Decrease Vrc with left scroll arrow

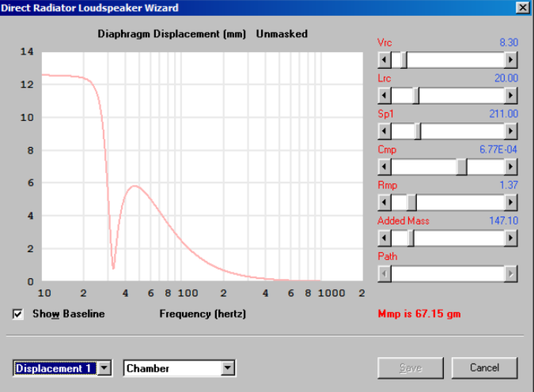coord(384,60)
